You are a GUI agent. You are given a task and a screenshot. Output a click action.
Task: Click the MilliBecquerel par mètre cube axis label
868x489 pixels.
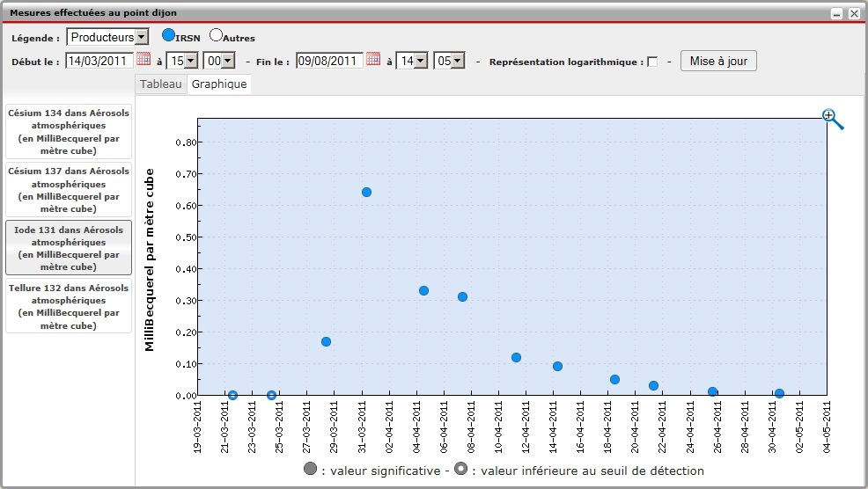pyautogui.click(x=149, y=259)
